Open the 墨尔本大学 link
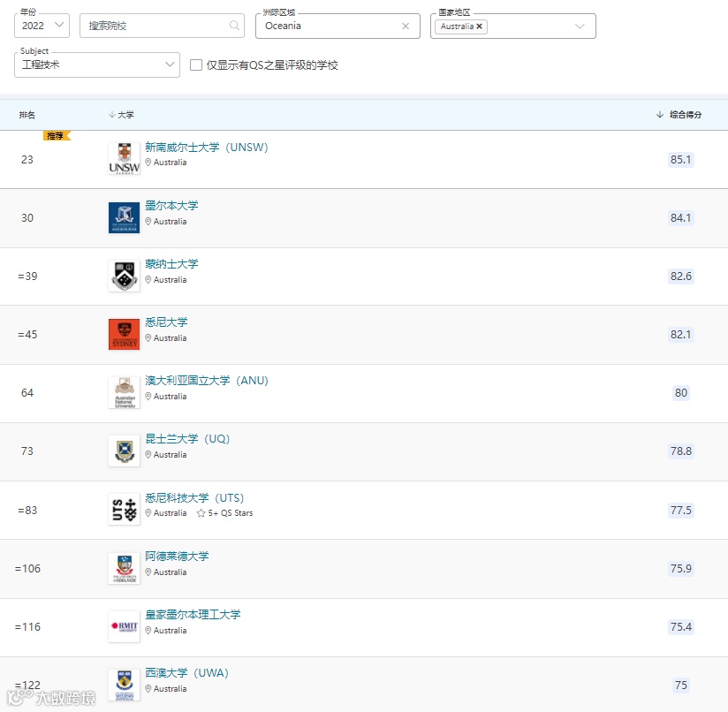This screenshot has width=728, height=712. 171,206
